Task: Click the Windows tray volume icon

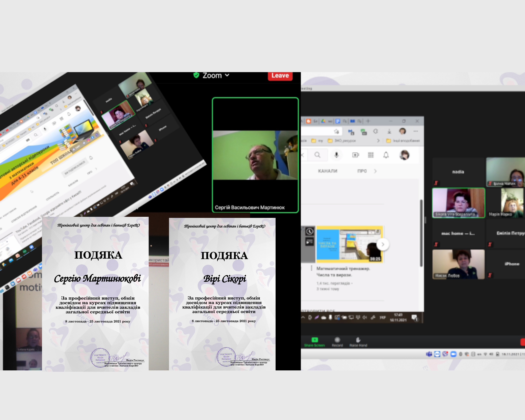Action: pyautogui.click(x=365, y=317)
